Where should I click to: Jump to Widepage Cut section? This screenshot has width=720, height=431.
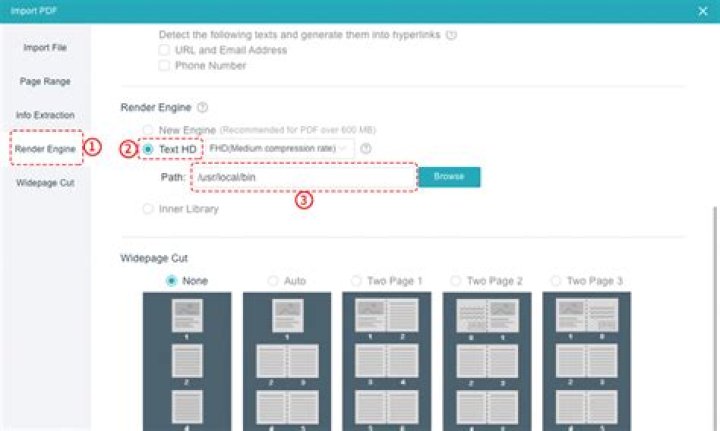click(45, 183)
